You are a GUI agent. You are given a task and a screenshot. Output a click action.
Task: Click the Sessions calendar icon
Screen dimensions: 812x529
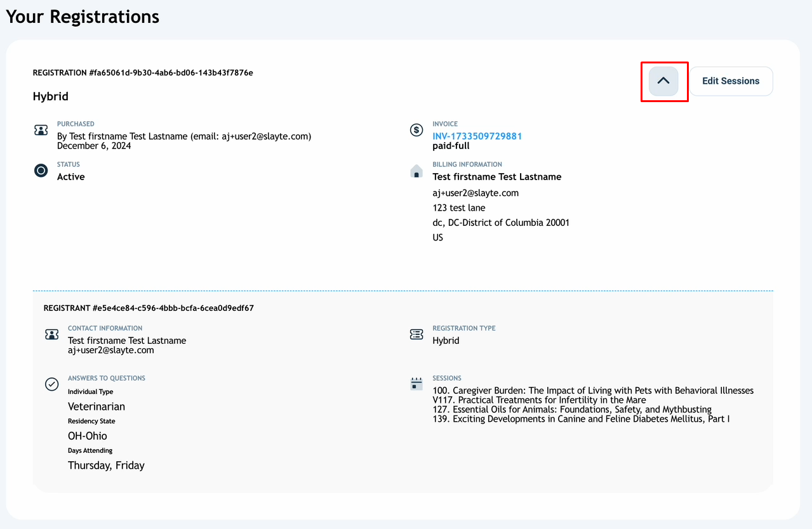(416, 384)
